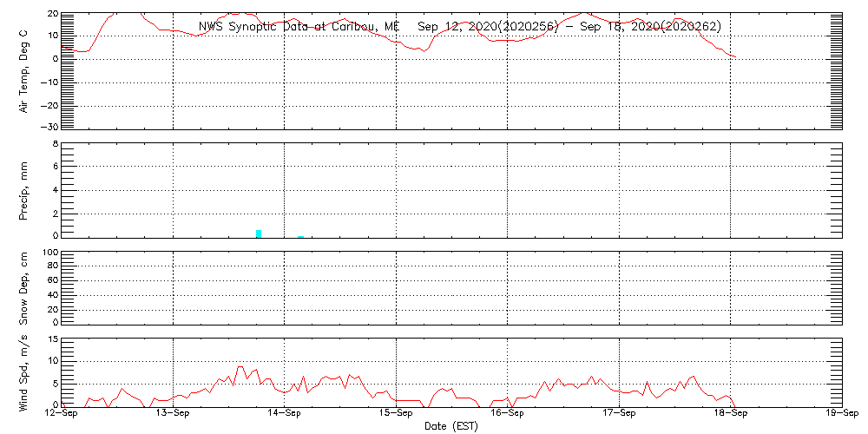Click the tall cyan precipitation bar
This screenshot has width=868, height=434.
coord(259,233)
